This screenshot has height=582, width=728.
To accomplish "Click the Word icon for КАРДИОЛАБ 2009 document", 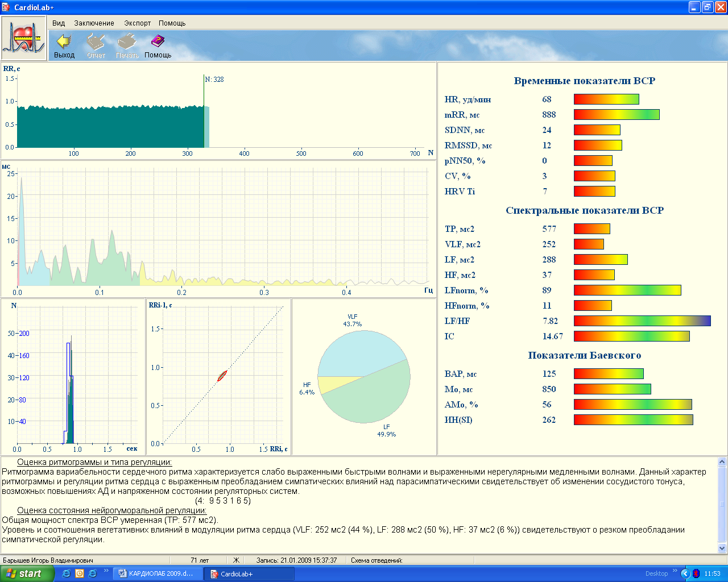I will click(123, 573).
